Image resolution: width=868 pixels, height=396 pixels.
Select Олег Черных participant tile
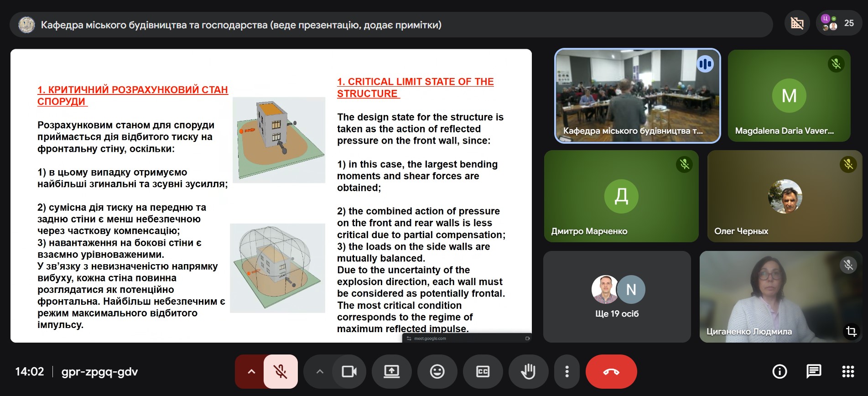pyautogui.click(x=785, y=196)
